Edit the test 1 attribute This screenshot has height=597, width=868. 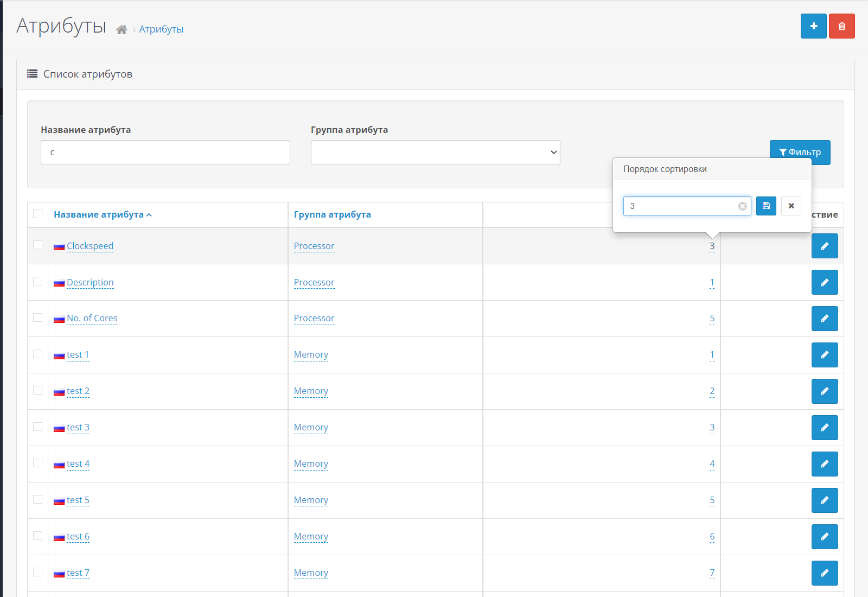pyautogui.click(x=825, y=355)
